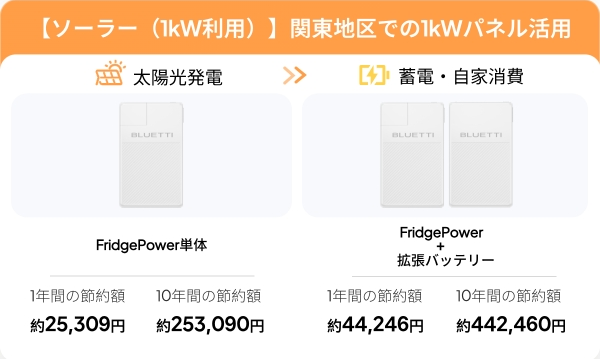Click left 10年間の節約額 label
600x360 pixels.
[x=209, y=296]
